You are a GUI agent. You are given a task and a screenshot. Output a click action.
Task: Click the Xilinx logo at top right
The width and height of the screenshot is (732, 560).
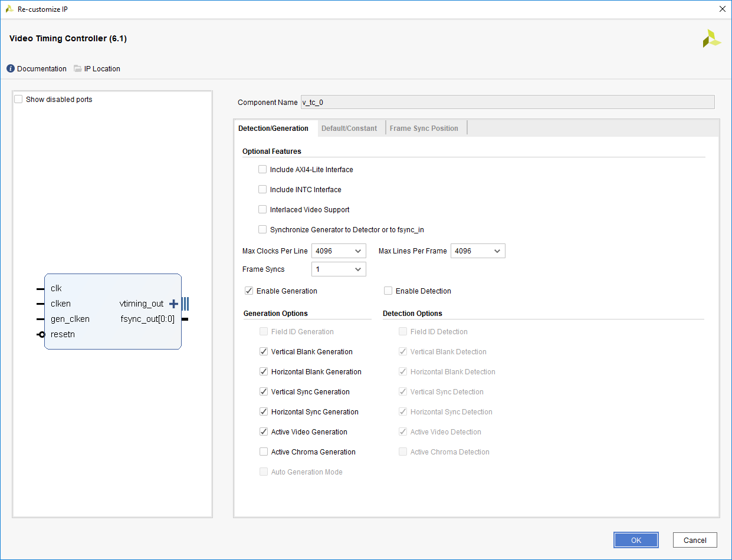point(711,39)
